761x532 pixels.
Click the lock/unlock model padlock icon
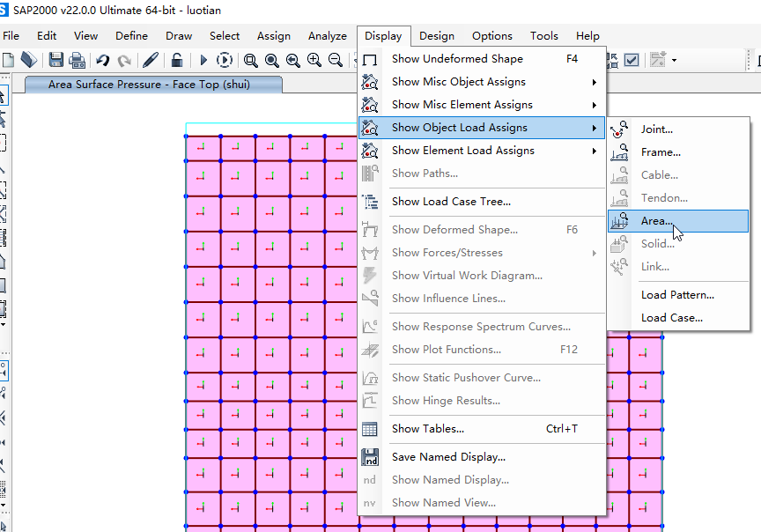coord(177,60)
